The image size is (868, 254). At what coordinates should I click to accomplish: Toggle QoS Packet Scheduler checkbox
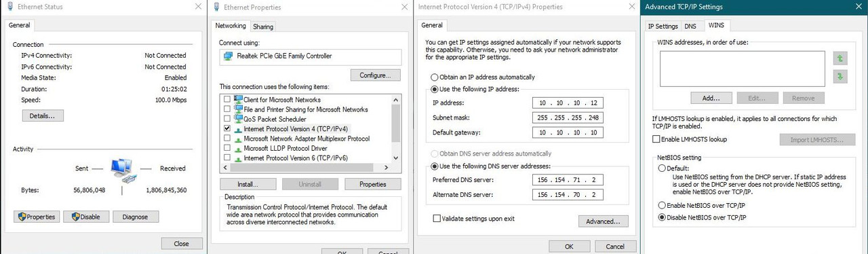[227, 119]
